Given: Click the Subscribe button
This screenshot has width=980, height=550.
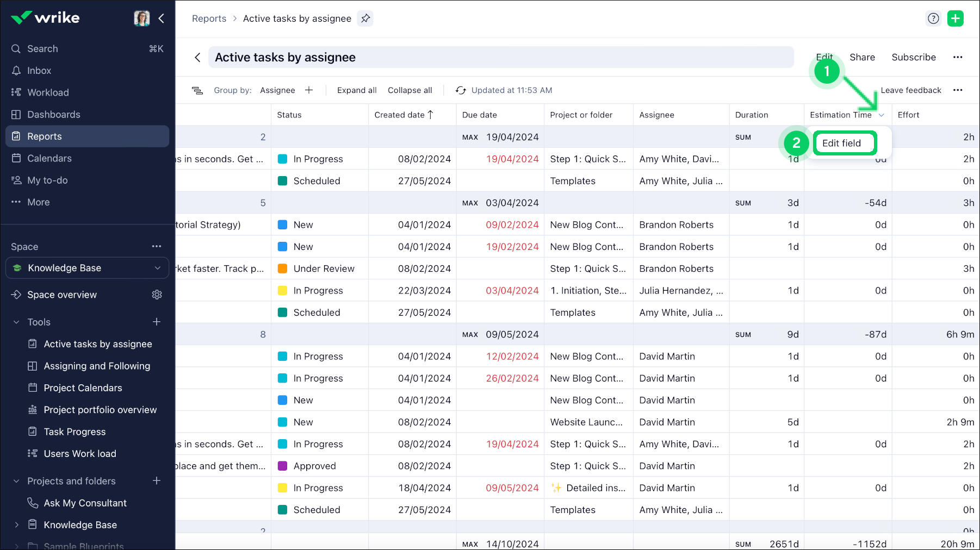Looking at the screenshot, I should click(914, 58).
